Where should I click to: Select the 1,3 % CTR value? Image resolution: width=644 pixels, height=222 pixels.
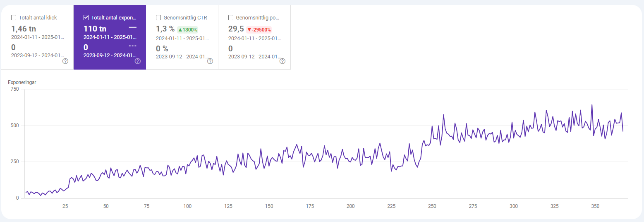[165, 29]
